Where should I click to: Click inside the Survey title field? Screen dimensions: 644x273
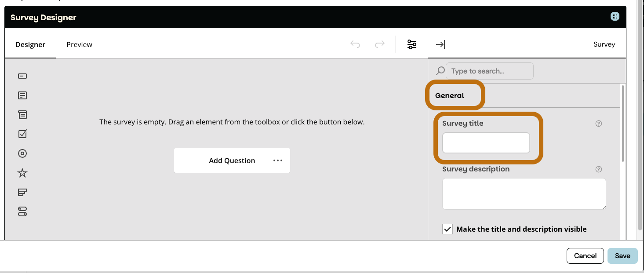[486, 143]
